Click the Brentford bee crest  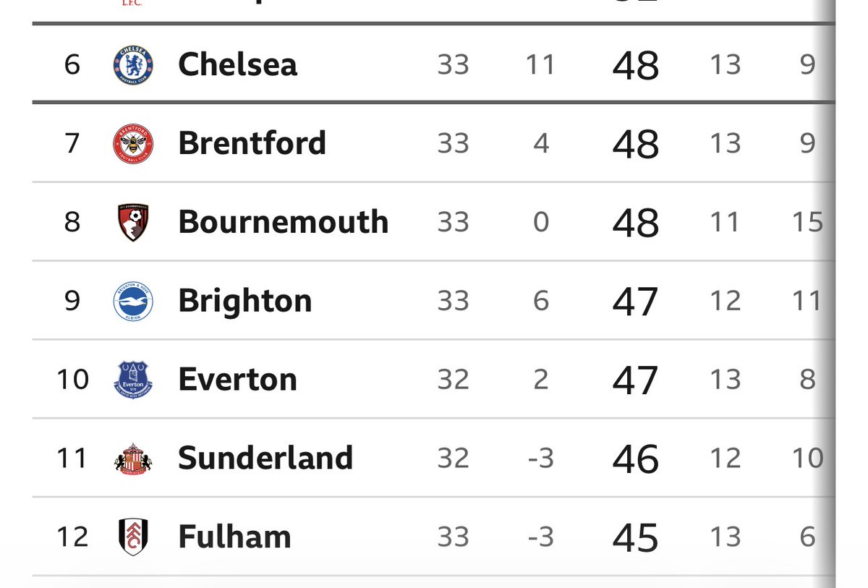133,143
